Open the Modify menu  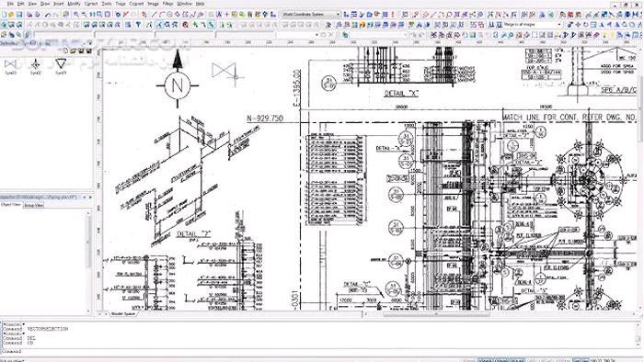(x=74, y=4)
